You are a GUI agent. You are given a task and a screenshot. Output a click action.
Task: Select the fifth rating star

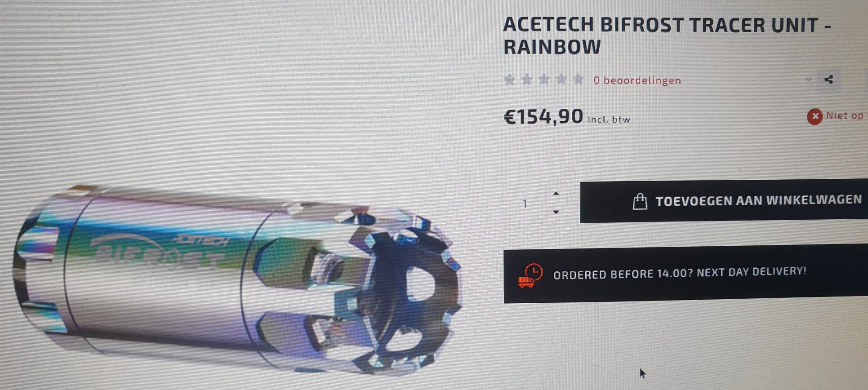click(579, 80)
